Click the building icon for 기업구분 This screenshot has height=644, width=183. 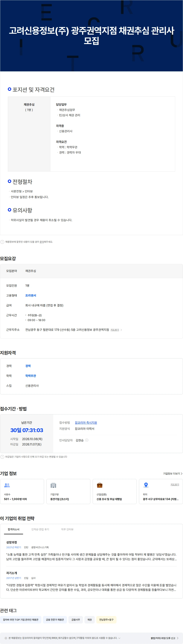(x=53, y=485)
